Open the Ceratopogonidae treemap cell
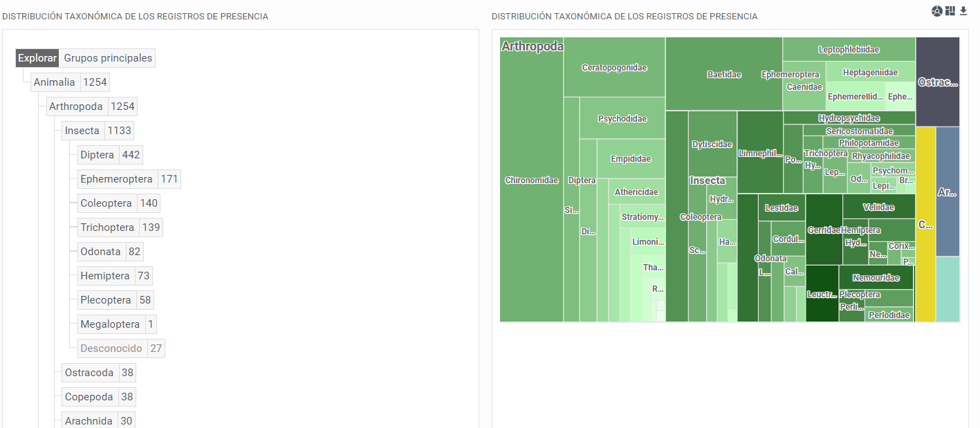This screenshot has width=980, height=428. (x=614, y=68)
